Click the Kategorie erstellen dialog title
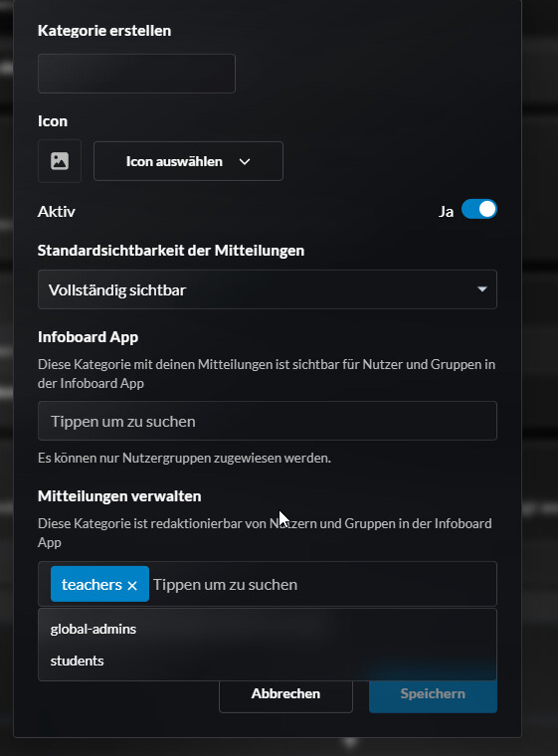The image size is (558, 756). click(104, 31)
